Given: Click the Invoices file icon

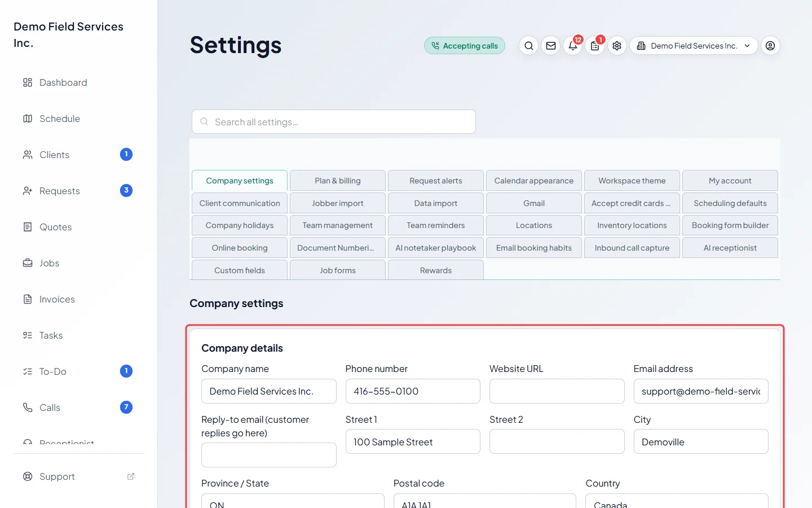Looking at the screenshot, I should coord(28,299).
